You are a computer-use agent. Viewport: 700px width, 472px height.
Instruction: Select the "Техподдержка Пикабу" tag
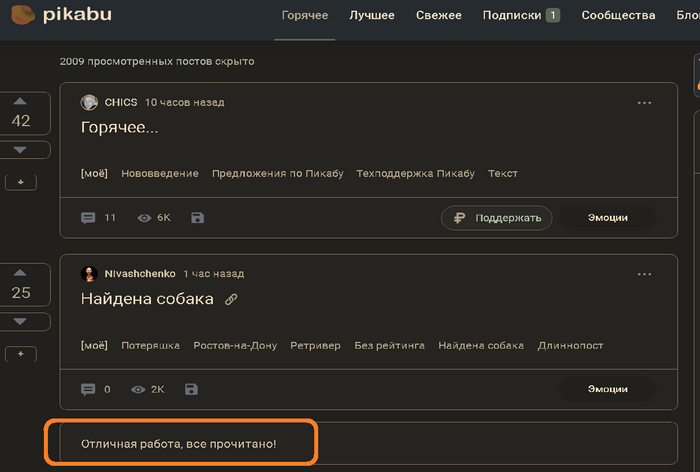click(x=415, y=173)
